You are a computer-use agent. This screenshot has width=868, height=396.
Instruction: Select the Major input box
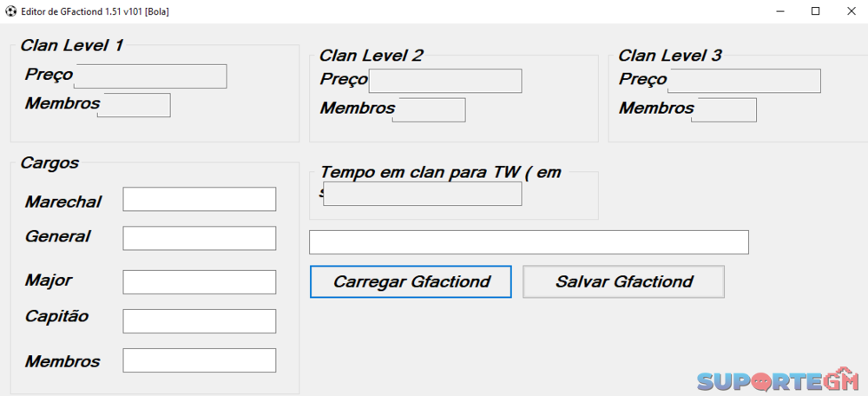(x=199, y=282)
